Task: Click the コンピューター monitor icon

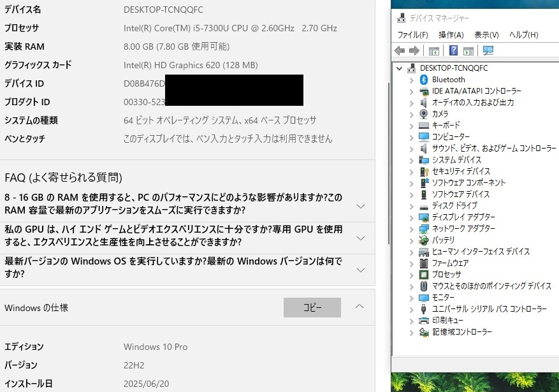Action: click(423, 137)
